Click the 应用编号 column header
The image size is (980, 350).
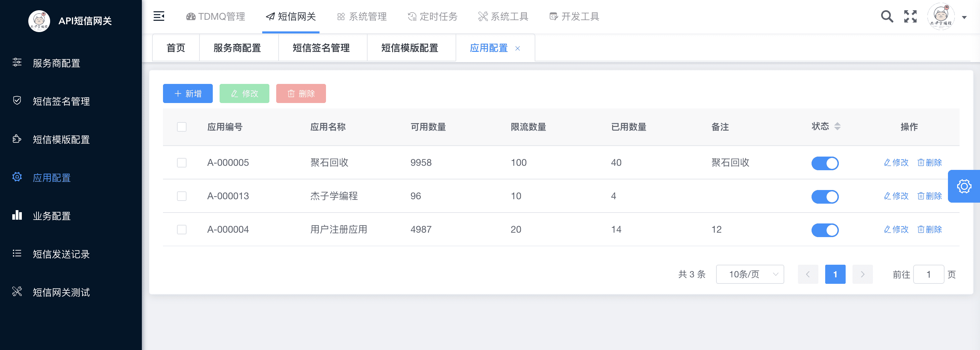tap(225, 127)
